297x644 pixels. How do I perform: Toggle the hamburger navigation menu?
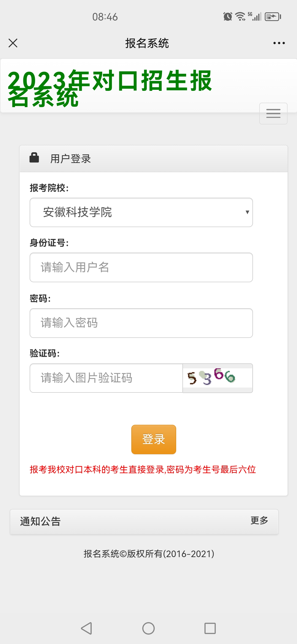pyautogui.click(x=273, y=113)
